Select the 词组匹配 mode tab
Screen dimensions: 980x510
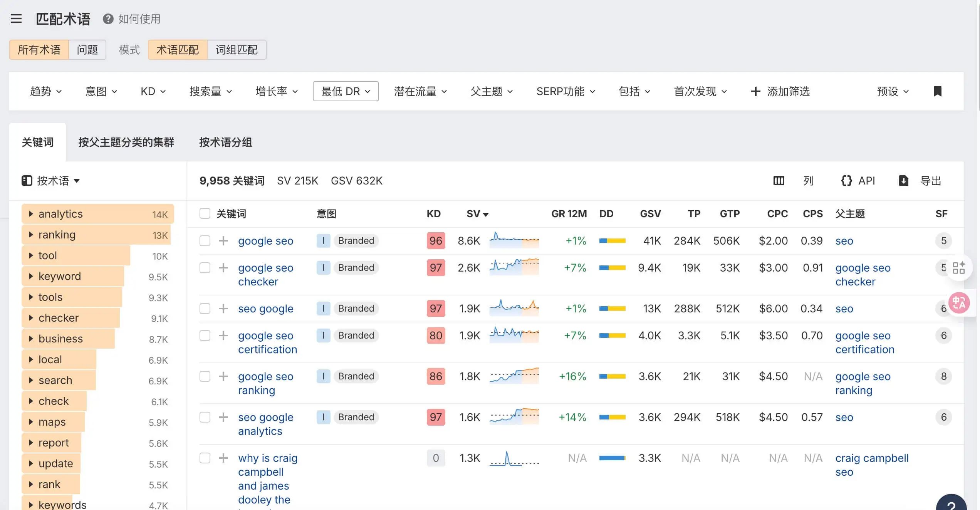point(237,49)
